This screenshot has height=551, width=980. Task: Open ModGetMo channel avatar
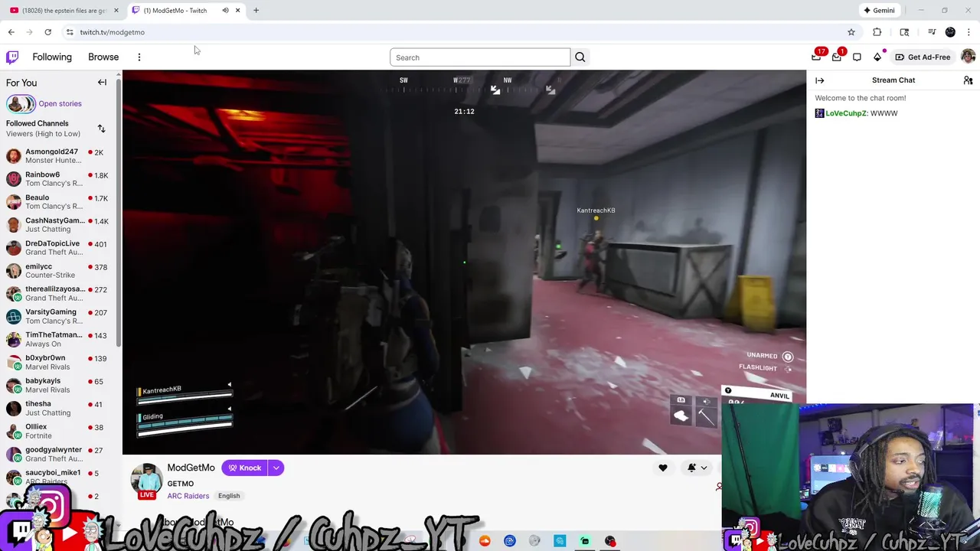point(146,479)
